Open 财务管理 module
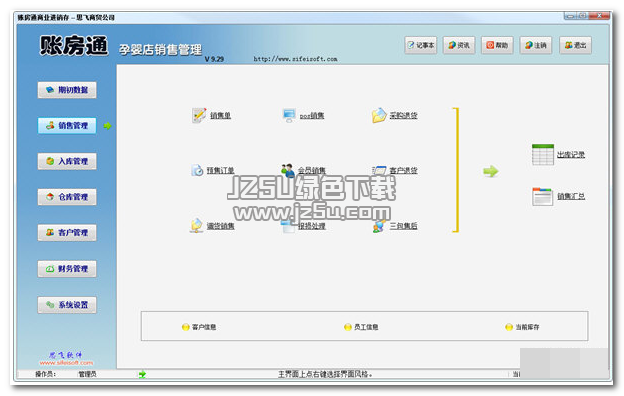Screen dimensions: 624x396 click(67, 269)
